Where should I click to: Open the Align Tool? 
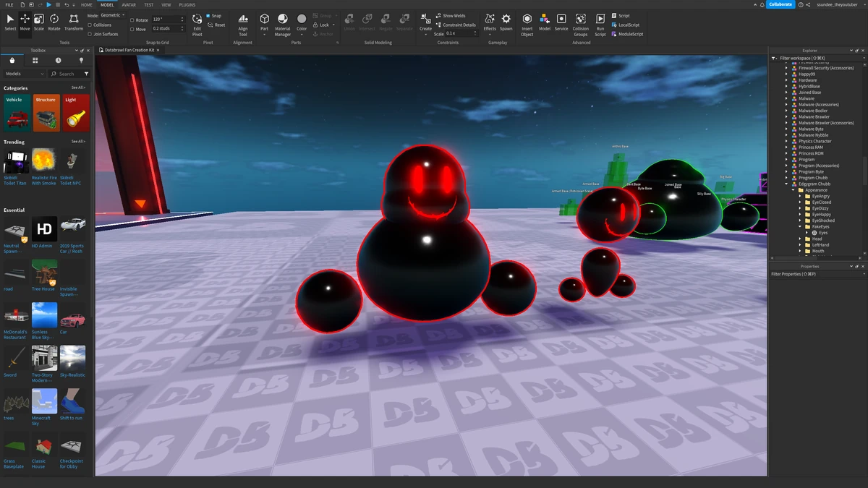point(243,23)
